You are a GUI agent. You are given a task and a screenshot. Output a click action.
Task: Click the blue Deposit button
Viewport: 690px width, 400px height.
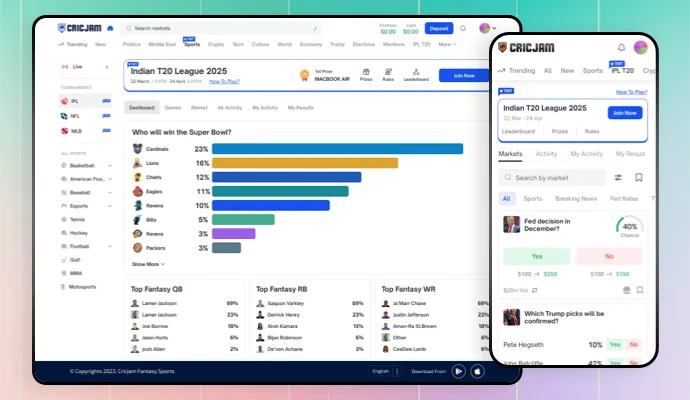[x=438, y=29]
